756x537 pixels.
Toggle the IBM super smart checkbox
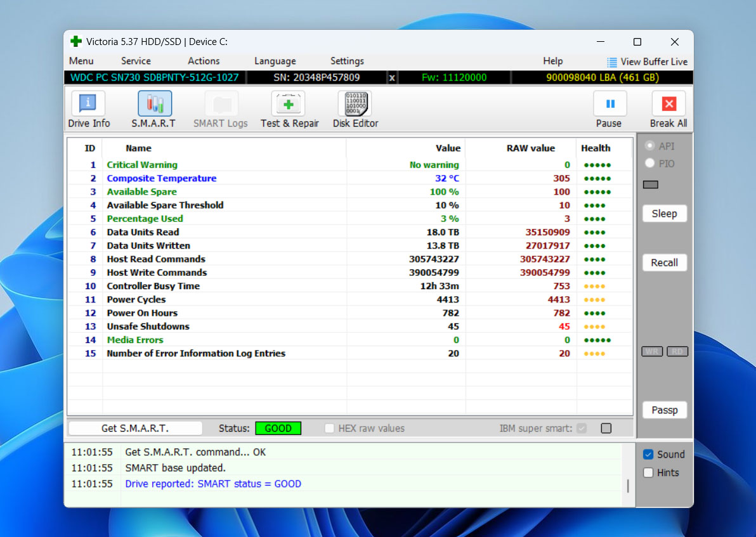582,428
